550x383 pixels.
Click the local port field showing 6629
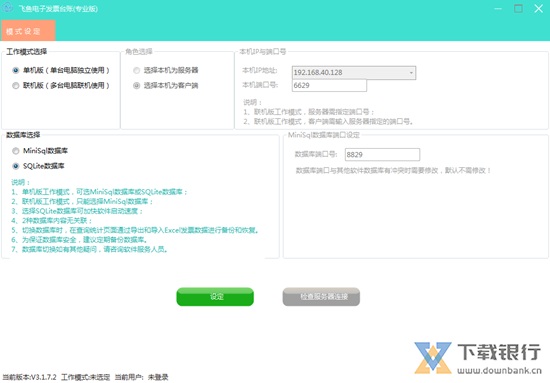[329, 85]
